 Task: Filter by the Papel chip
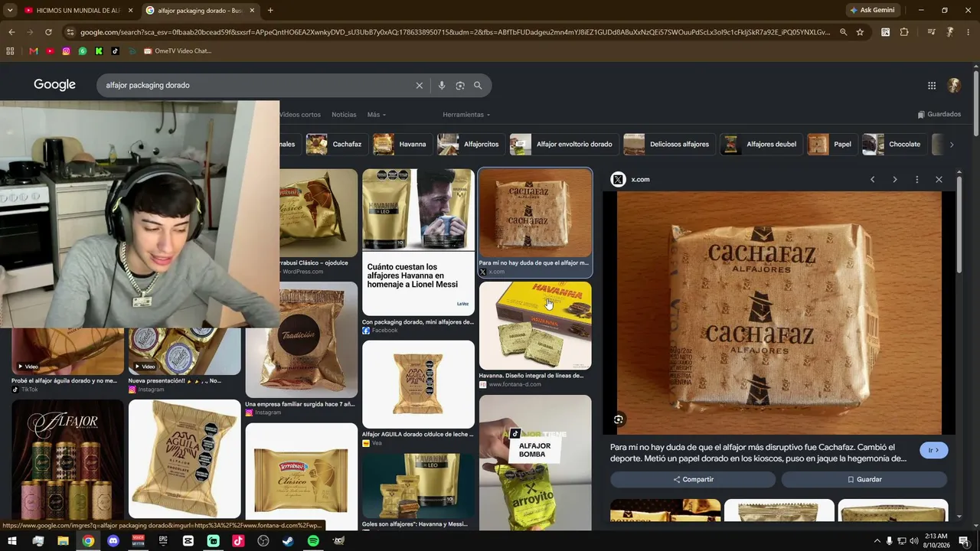pyautogui.click(x=831, y=145)
